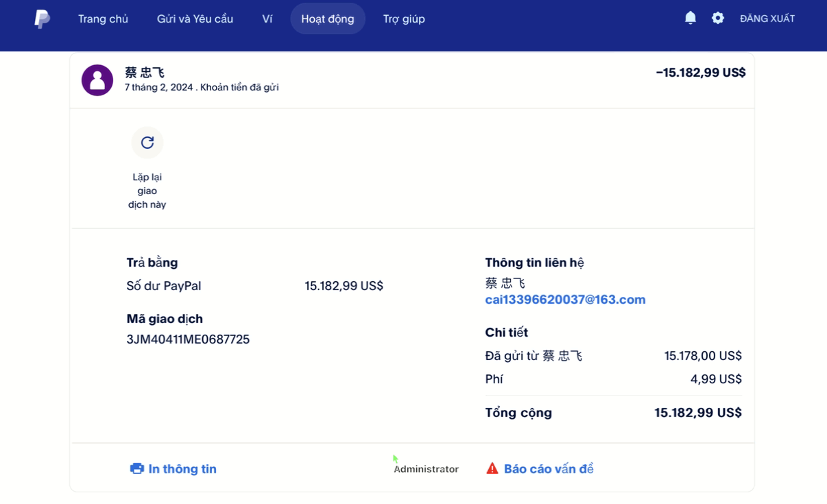Select the Hoạt động tab
Viewport: 827px width, 504px height.
tap(328, 19)
